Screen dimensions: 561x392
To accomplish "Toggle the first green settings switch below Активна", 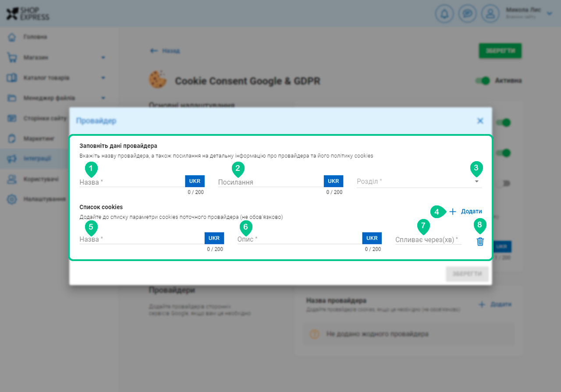I will coord(504,123).
